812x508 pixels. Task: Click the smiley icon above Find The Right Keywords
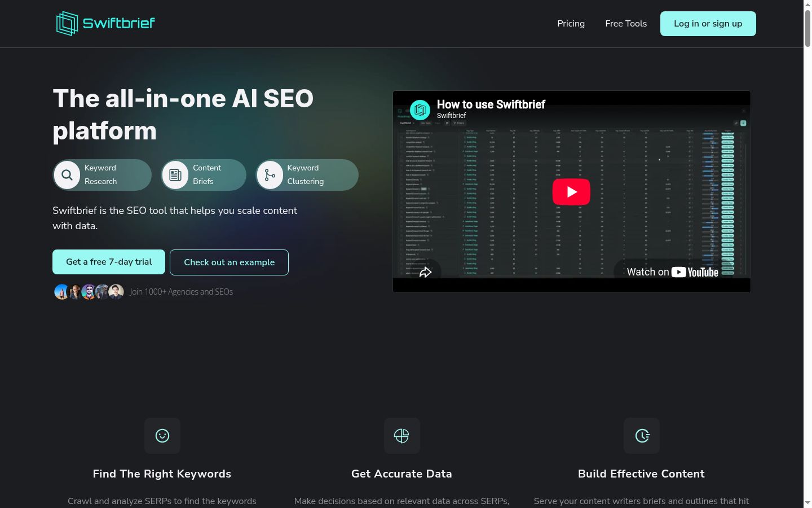coord(162,436)
